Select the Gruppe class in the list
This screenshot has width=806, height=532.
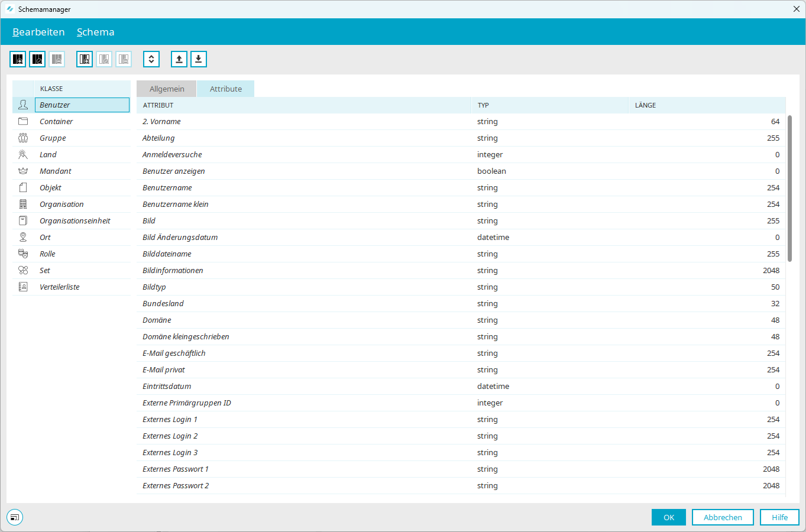point(53,138)
